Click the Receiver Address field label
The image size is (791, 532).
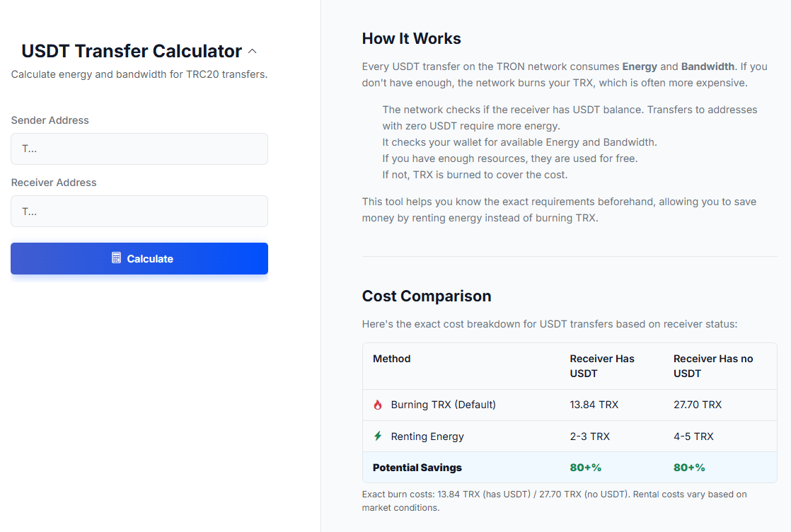(54, 183)
